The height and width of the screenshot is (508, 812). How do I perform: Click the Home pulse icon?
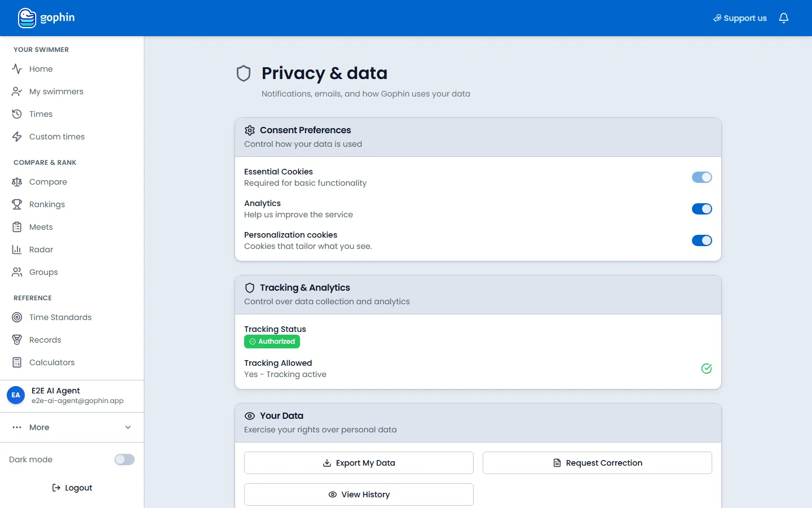point(17,69)
